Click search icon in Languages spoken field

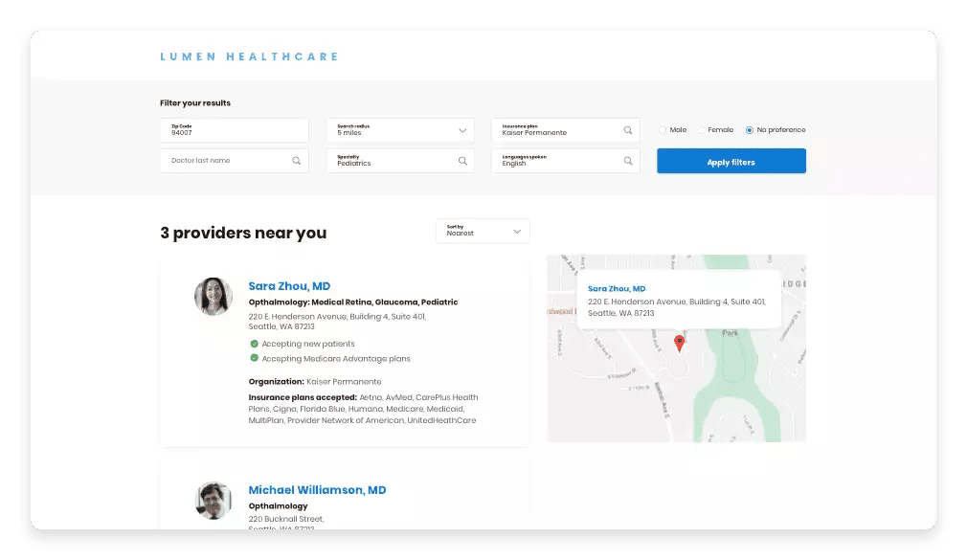point(628,161)
